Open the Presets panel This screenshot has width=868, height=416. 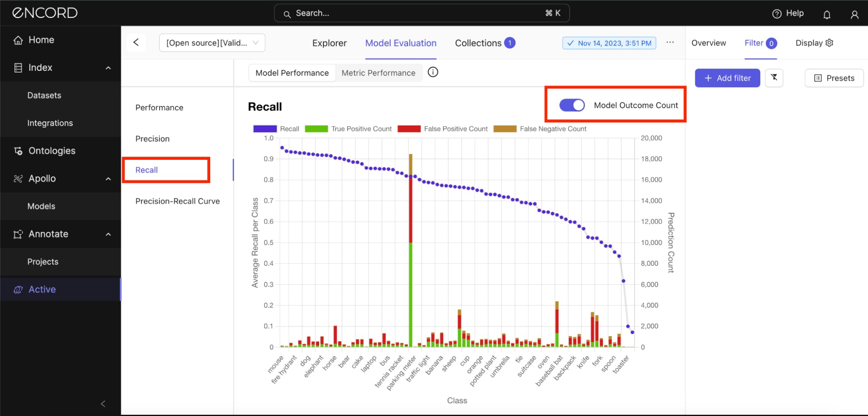[833, 78]
